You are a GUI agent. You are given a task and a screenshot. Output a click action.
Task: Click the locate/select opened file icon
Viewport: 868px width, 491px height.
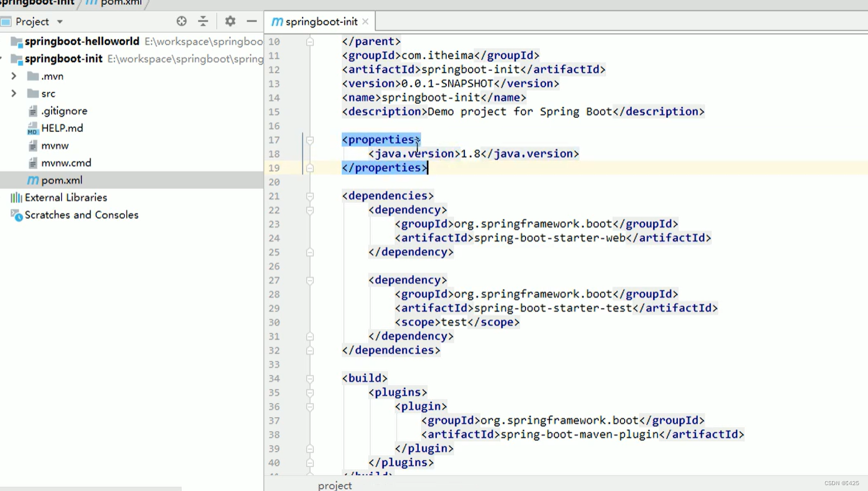click(181, 21)
